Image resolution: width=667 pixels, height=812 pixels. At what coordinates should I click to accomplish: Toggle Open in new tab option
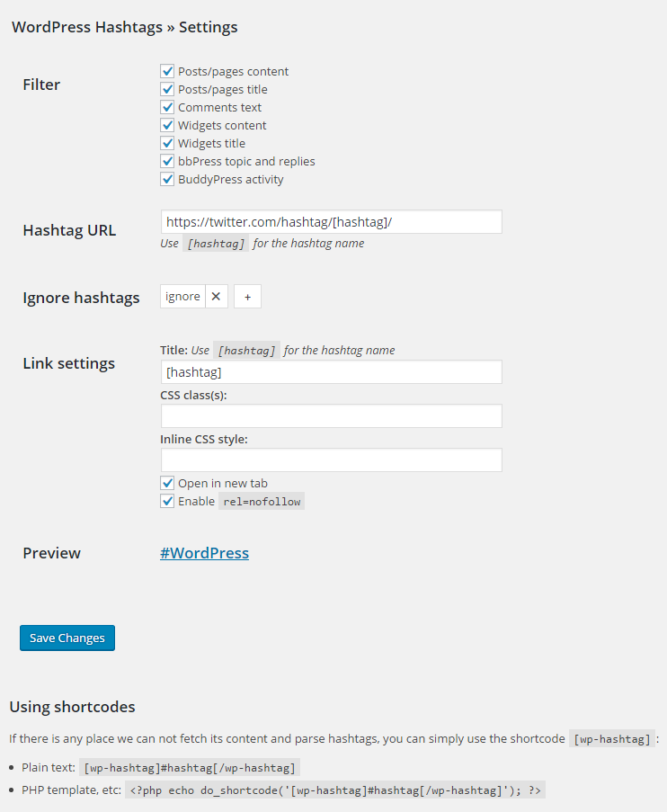pyautogui.click(x=167, y=483)
